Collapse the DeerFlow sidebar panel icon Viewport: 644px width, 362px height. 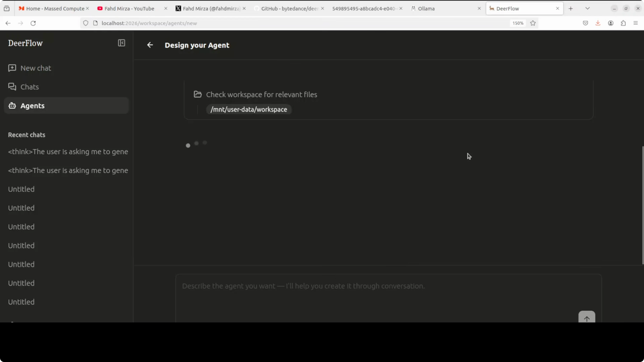point(121,43)
